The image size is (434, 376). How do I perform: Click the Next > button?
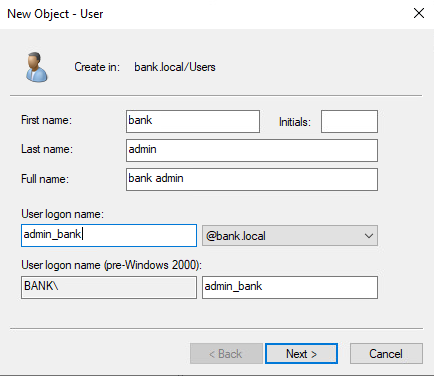tap(301, 353)
